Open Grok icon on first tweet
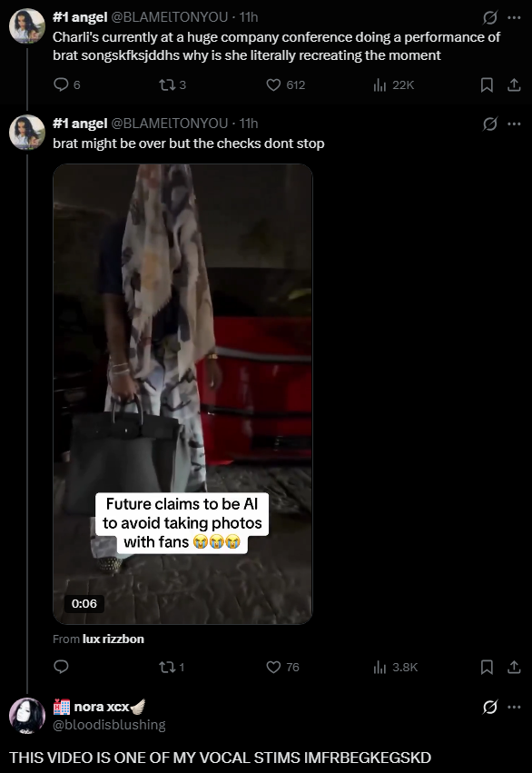The width and height of the screenshot is (532, 773). [x=489, y=18]
